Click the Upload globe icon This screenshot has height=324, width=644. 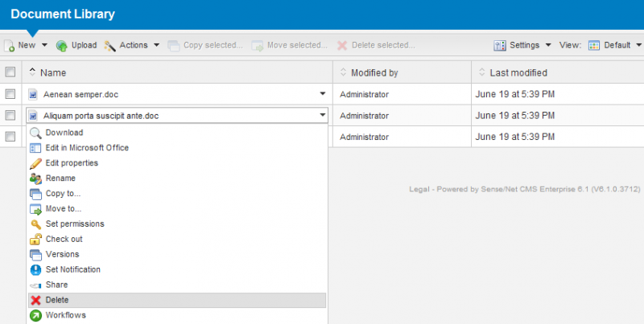click(x=62, y=46)
